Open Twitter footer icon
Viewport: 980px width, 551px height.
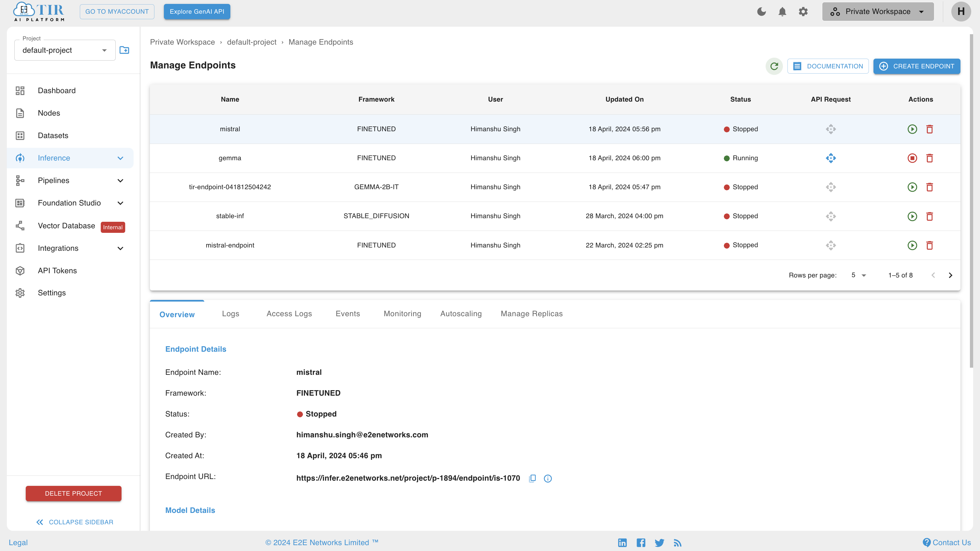click(x=659, y=543)
